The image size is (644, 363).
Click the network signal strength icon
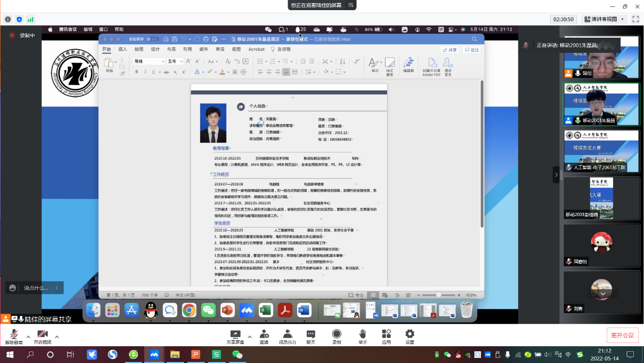[30, 19]
